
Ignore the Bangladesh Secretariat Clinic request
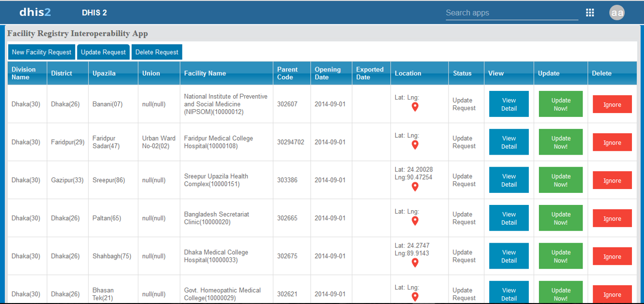(612, 218)
